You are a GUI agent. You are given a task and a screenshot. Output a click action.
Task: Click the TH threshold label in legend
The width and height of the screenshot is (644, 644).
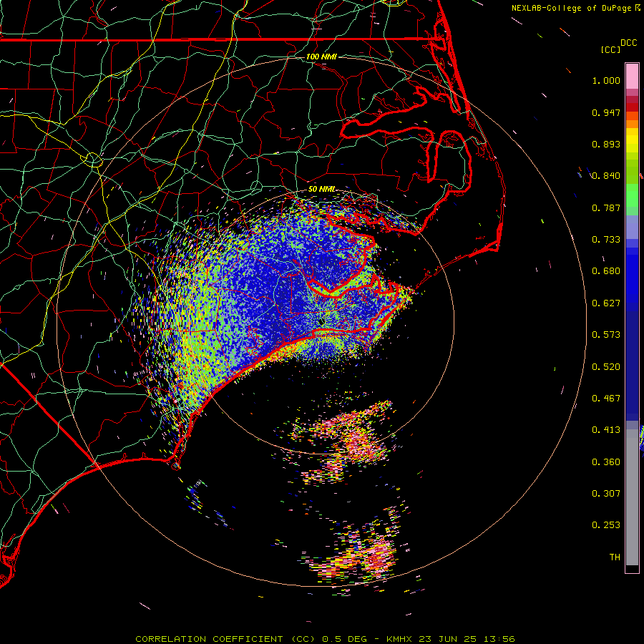tap(615, 557)
